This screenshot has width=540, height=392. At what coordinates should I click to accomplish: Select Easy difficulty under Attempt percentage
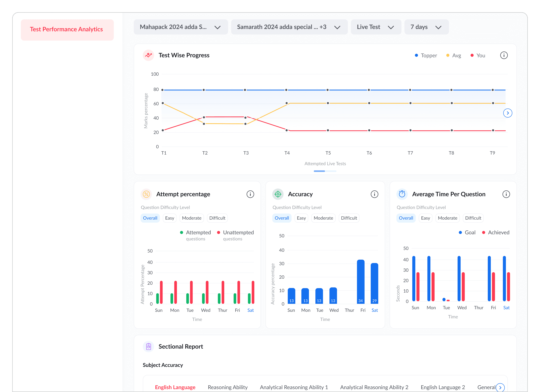tap(169, 218)
